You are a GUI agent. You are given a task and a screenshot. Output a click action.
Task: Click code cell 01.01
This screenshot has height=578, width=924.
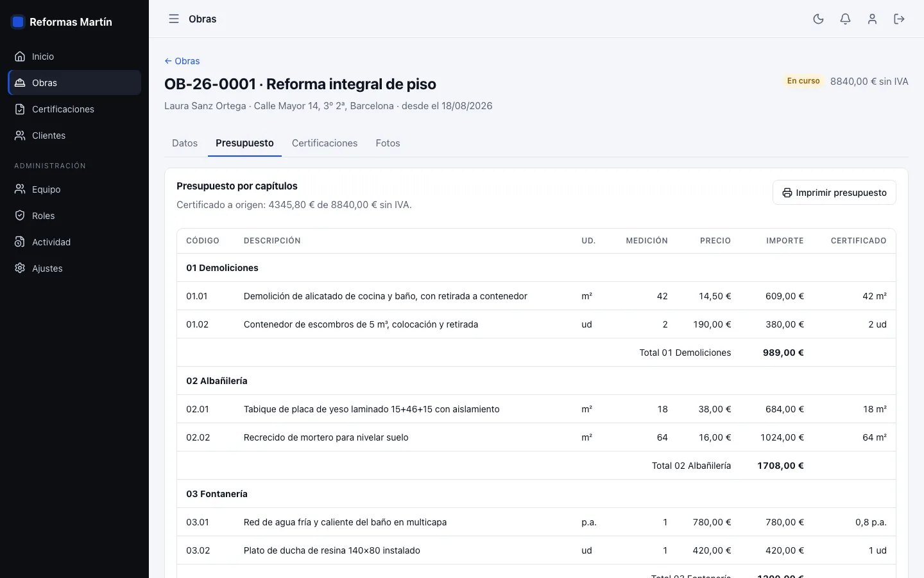point(197,296)
